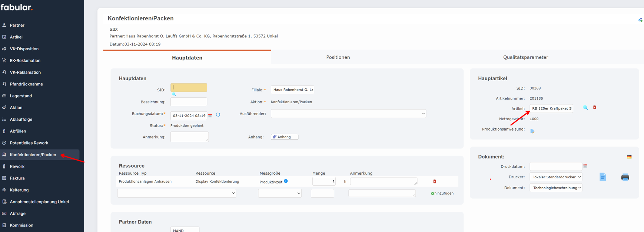Screen dimensions: 644x232
Task: Search for Artikel using magnifier icon
Action: 585,108
